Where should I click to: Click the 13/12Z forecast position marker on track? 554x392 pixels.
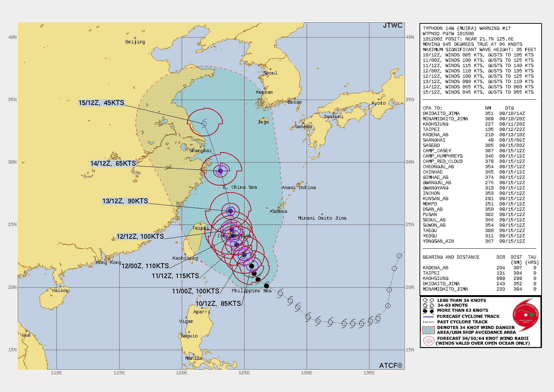coord(230,211)
